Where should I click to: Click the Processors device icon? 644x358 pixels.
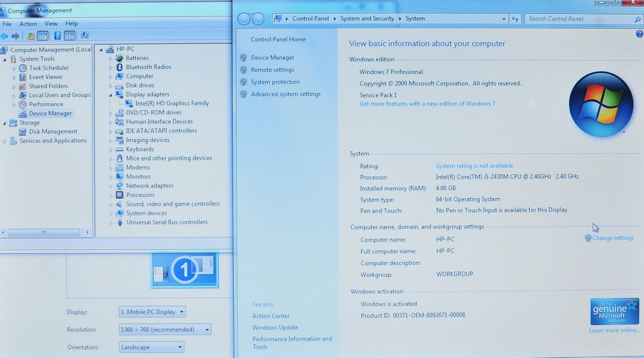119,195
